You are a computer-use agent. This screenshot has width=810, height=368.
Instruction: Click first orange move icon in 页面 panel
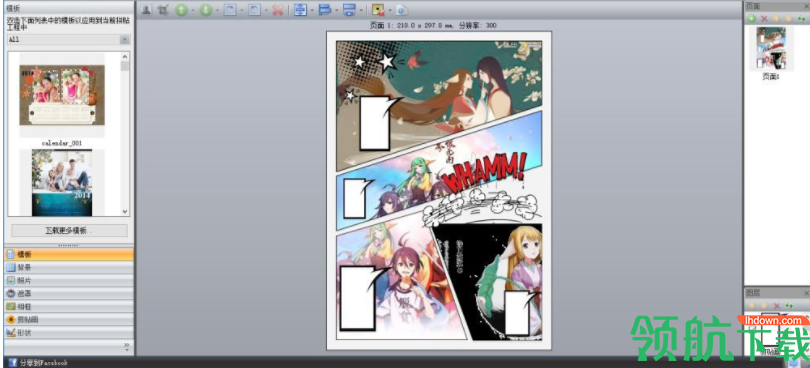(776, 19)
